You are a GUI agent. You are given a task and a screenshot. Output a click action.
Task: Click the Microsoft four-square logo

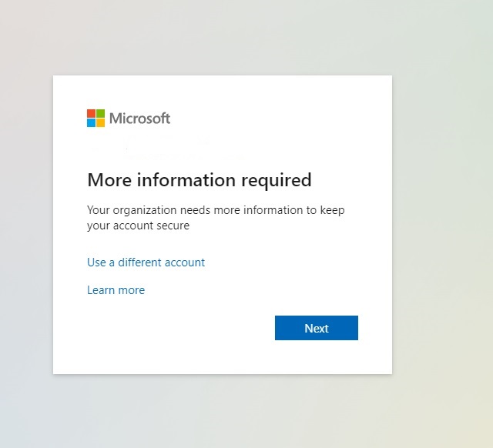click(x=96, y=118)
